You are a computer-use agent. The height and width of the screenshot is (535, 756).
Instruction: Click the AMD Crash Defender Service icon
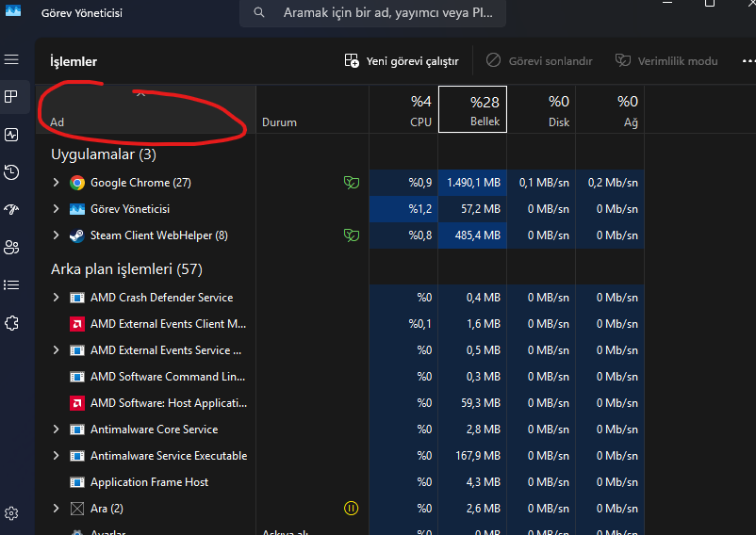pyautogui.click(x=77, y=298)
